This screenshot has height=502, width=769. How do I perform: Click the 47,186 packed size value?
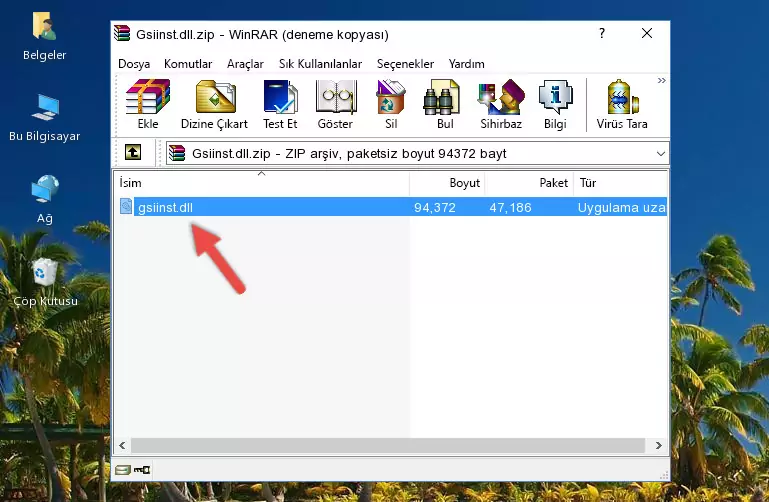[x=510, y=207]
